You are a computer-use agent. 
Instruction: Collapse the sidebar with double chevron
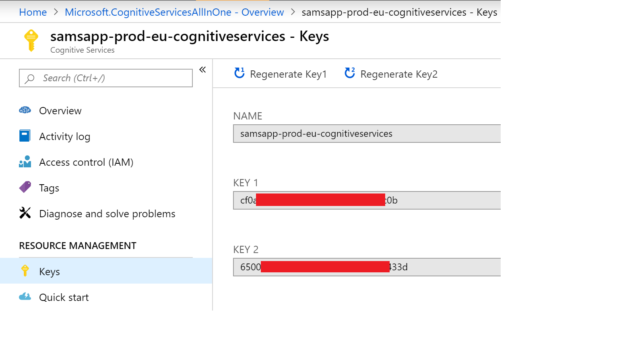[x=202, y=70]
